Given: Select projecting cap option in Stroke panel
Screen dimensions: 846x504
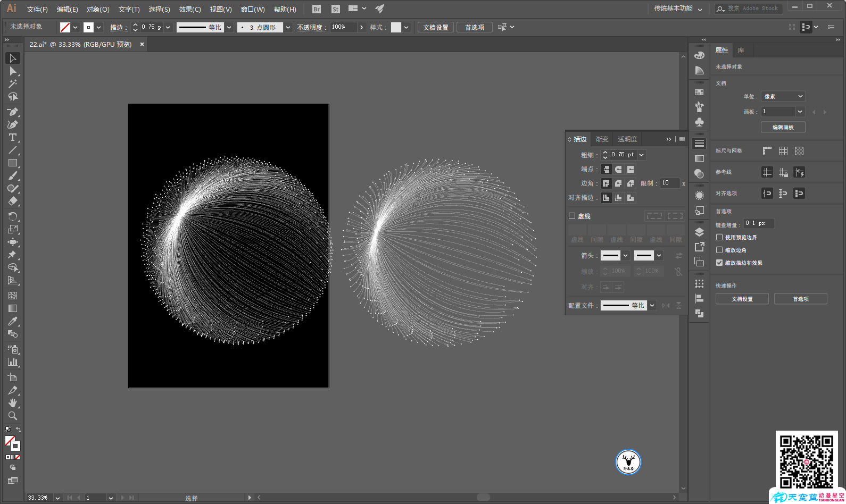Looking at the screenshot, I should click(631, 169).
